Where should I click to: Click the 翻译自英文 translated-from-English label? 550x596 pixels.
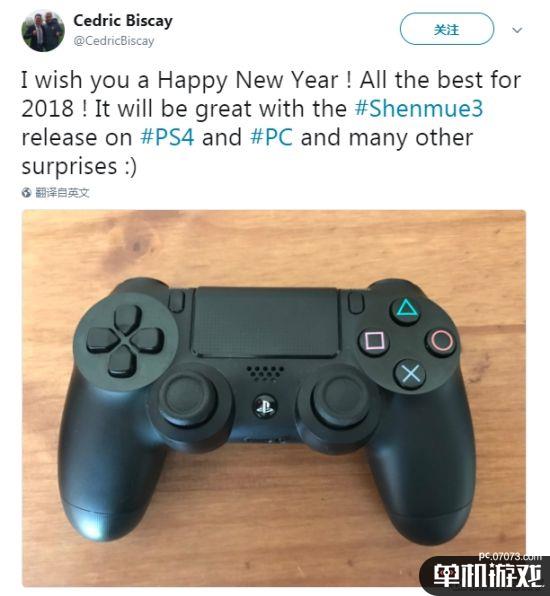pos(62,193)
